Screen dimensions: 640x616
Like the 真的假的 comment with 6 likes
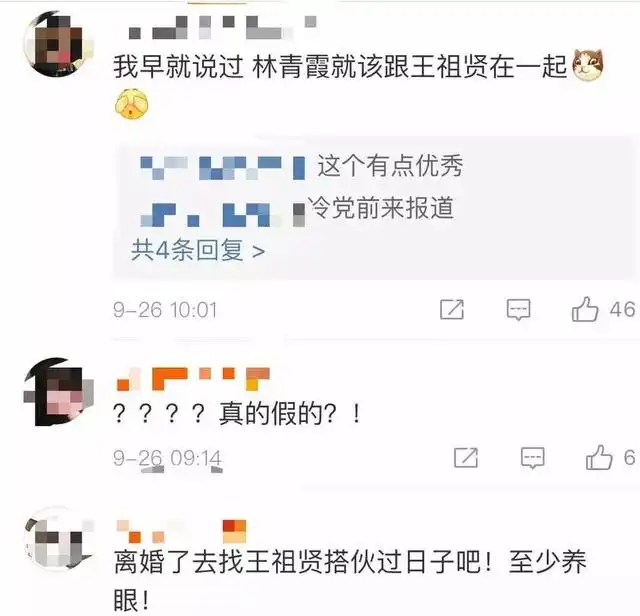pos(599,457)
